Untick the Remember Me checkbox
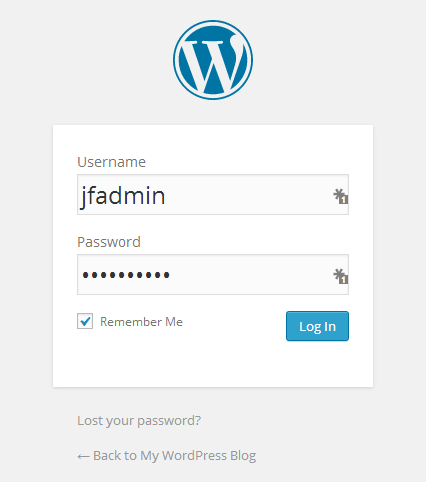The width and height of the screenshot is (426, 482). tap(85, 321)
